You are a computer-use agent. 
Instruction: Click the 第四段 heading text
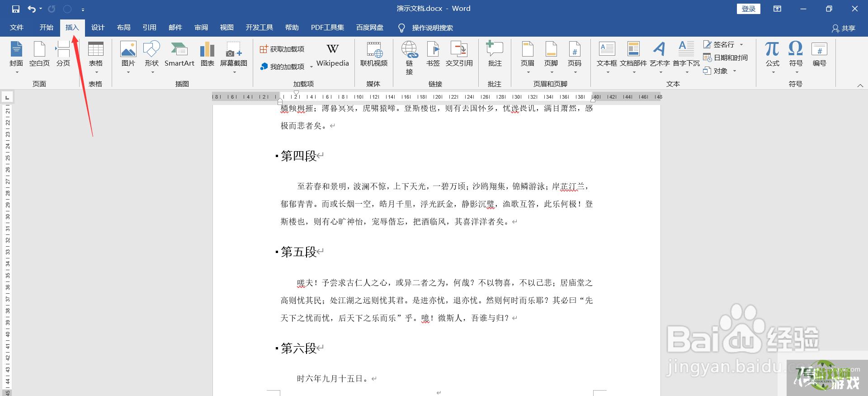(x=298, y=156)
